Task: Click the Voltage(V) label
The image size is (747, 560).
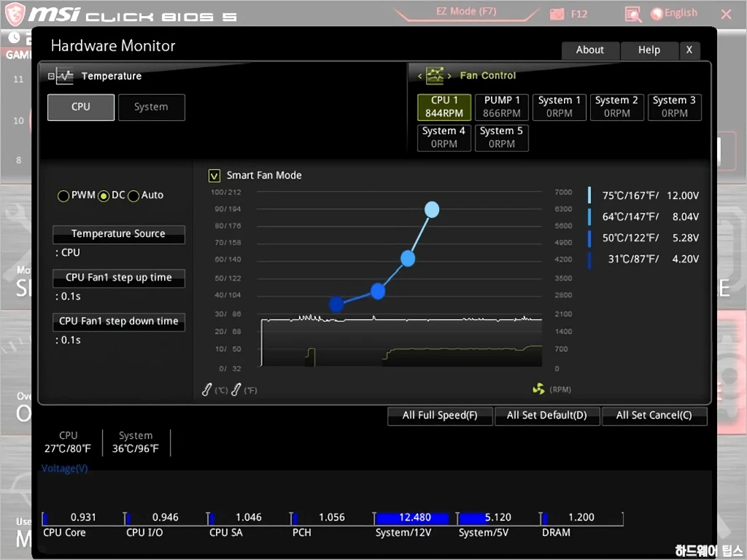Action: pyautogui.click(x=64, y=469)
